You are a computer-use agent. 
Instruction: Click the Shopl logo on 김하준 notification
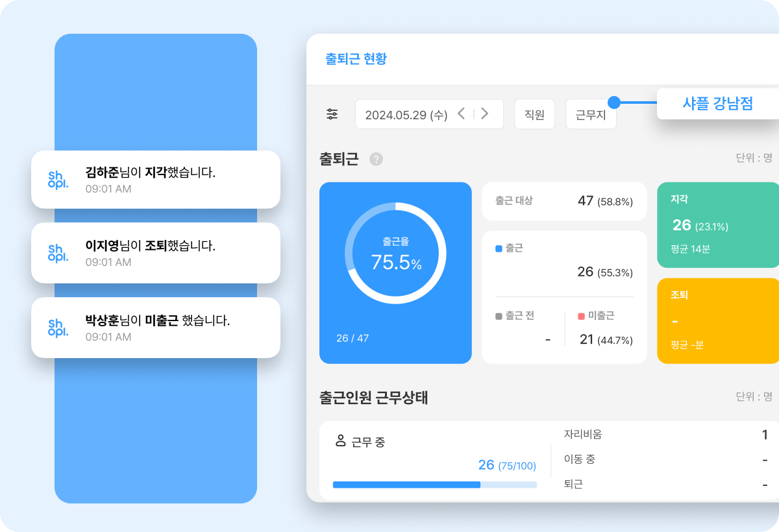[x=57, y=180]
